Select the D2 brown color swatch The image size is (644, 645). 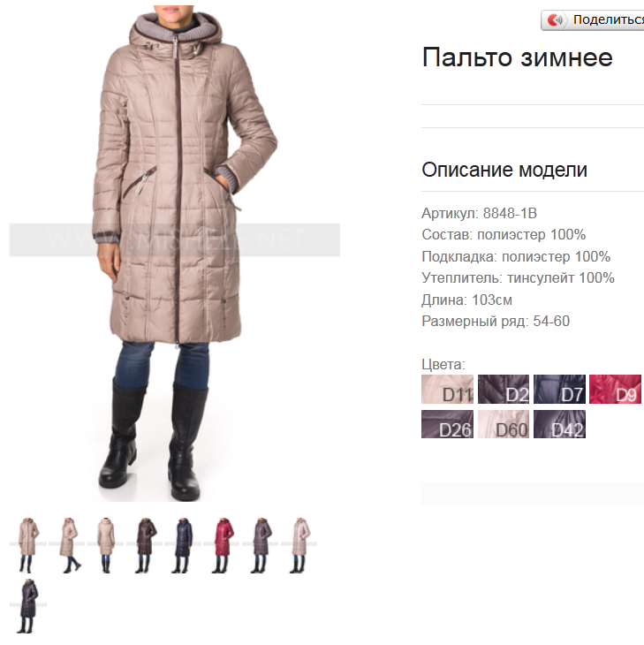tap(504, 389)
